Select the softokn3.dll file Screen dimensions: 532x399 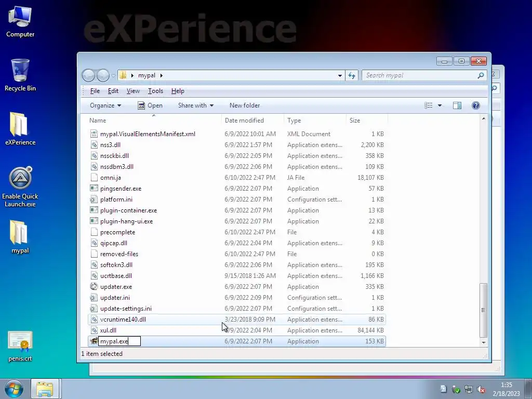(x=236, y=264)
